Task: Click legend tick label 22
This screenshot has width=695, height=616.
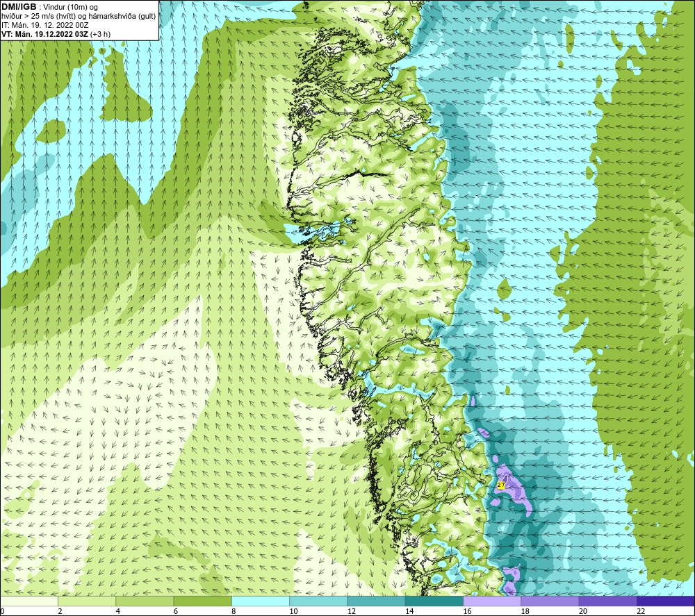Action: pos(641,611)
